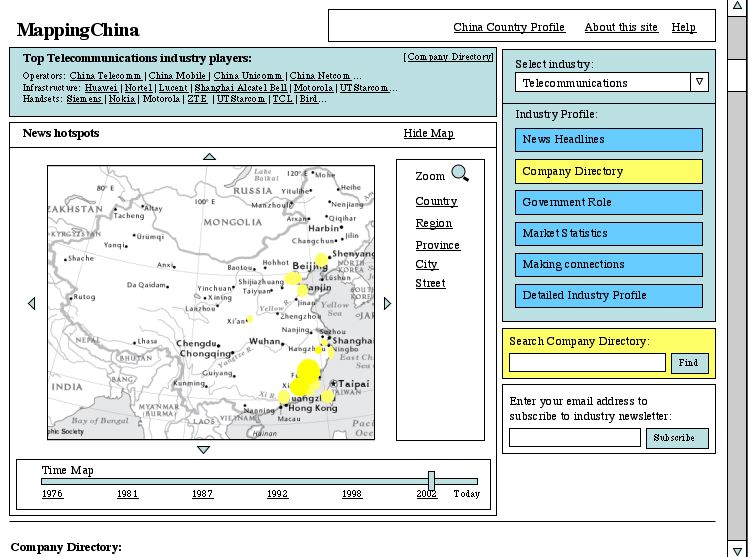Set map zoom to Street level
The height and width of the screenshot is (557, 748).
click(x=430, y=283)
